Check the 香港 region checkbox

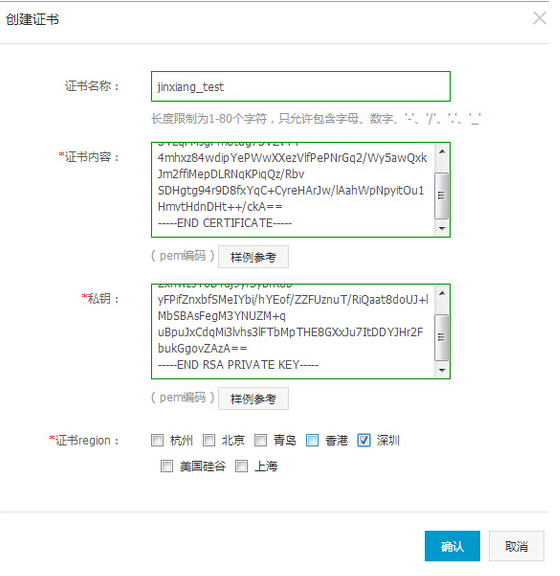click(x=312, y=440)
